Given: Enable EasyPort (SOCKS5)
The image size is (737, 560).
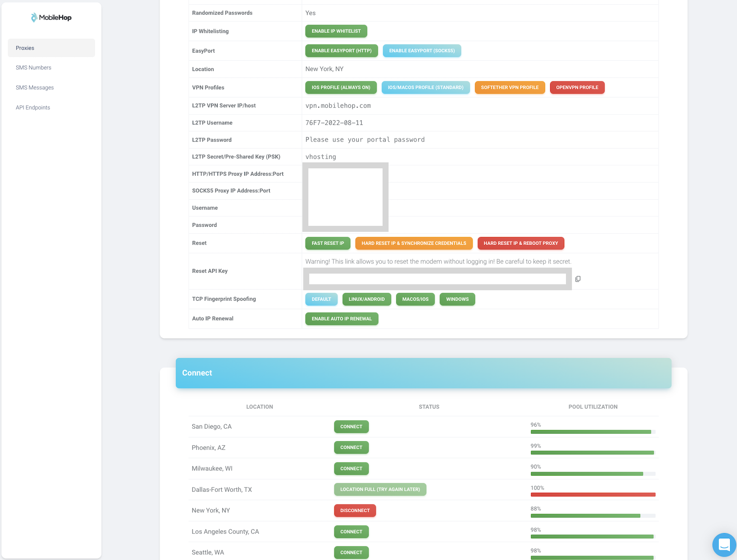Looking at the screenshot, I should pos(422,51).
